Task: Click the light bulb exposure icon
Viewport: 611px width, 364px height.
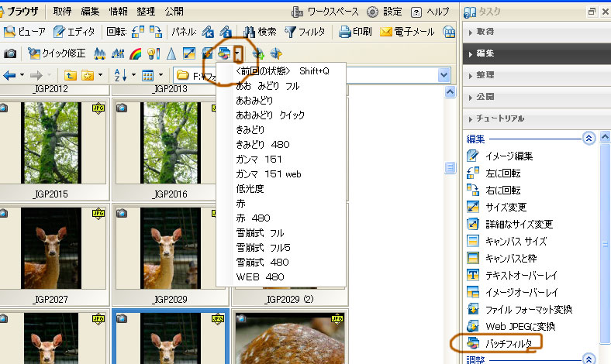Action: click(x=154, y=53)
